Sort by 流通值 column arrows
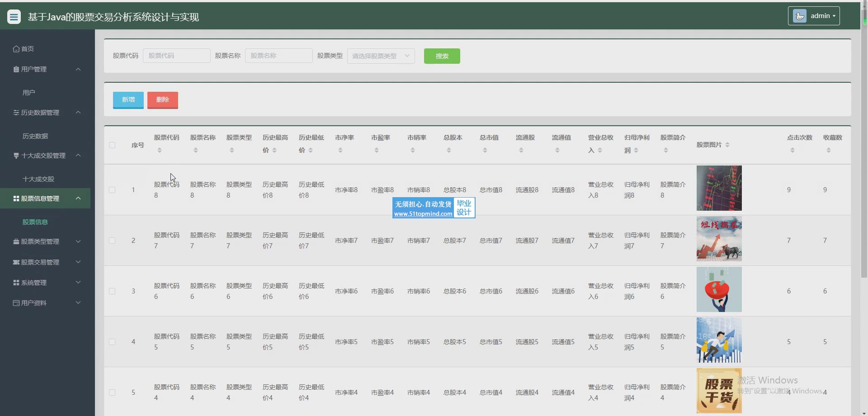 (557, 150)
